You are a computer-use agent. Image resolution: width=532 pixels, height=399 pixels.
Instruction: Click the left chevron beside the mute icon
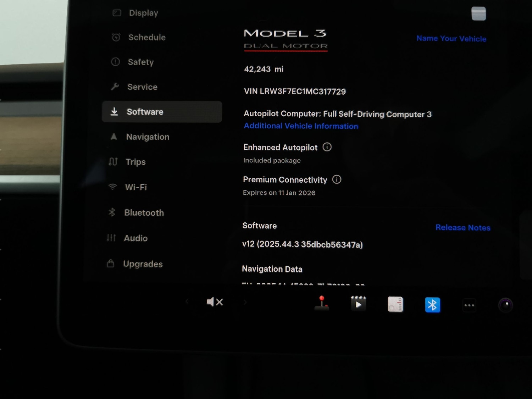point(187,301)
